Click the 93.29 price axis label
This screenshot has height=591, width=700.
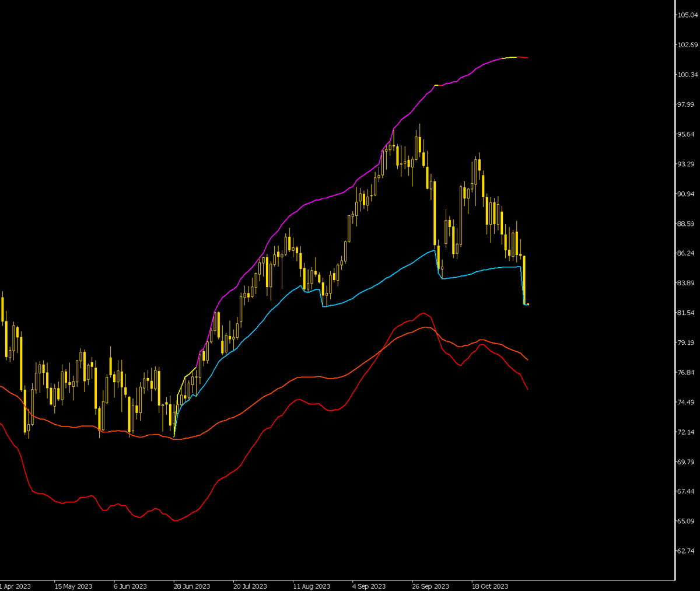coord(686,164)
